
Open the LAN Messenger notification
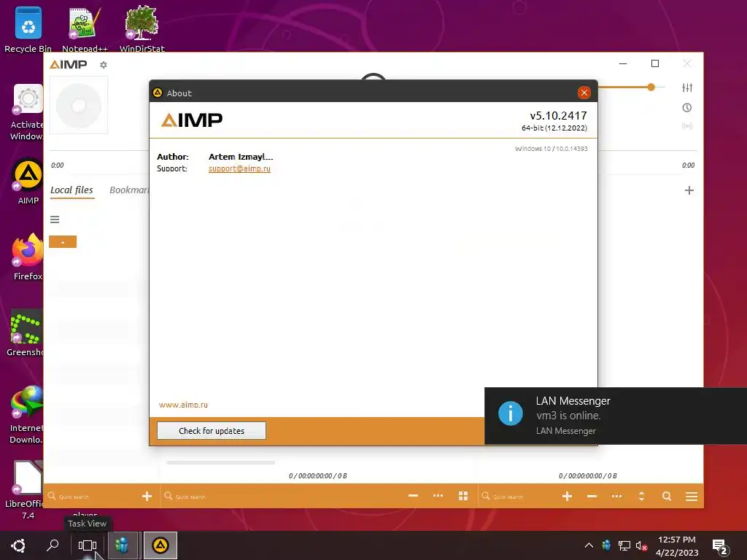click(x=616, y=416)
